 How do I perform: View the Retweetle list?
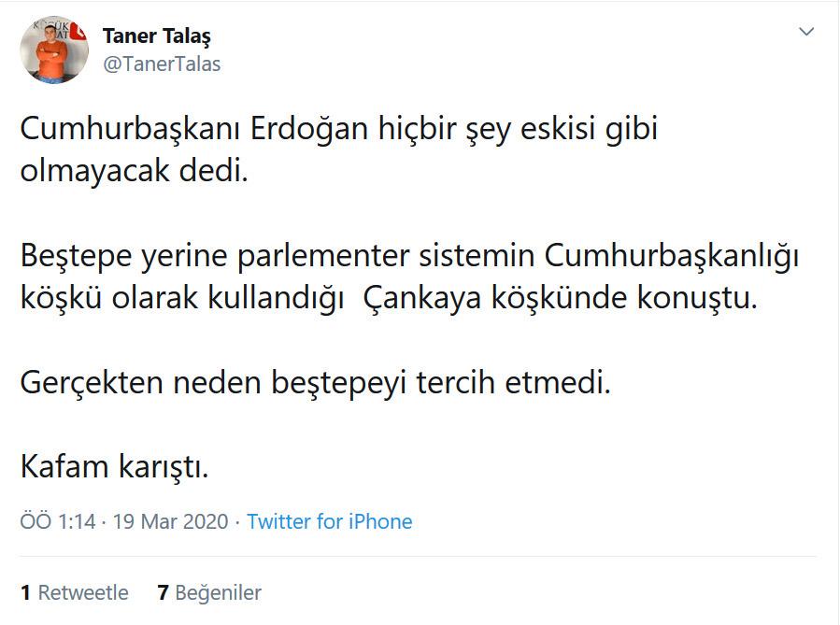[x=83, y=592]
